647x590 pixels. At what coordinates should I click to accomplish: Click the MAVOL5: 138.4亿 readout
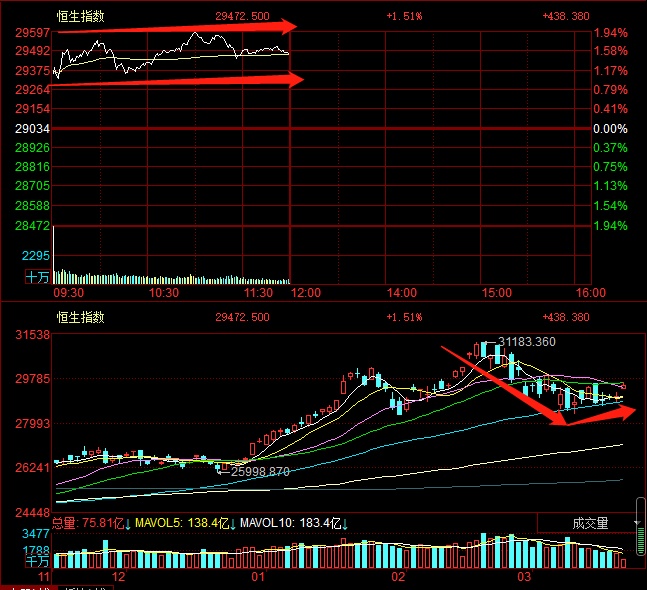tap(185, 523)
